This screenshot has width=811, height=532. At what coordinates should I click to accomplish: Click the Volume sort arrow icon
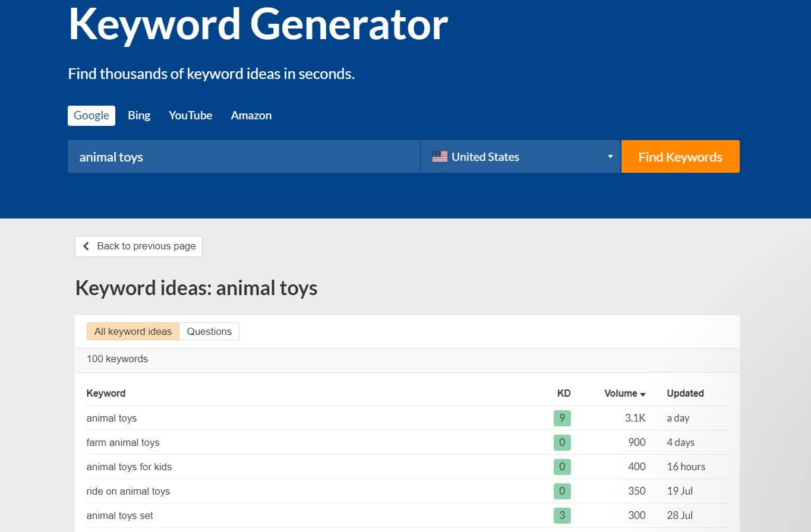pyautogui.click(x=643, y=394)
